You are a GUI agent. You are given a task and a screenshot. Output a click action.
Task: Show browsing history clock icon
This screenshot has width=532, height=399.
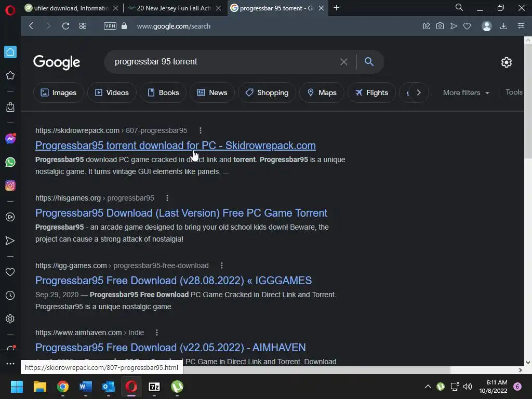pyautogui.click(x=10, y=296)
